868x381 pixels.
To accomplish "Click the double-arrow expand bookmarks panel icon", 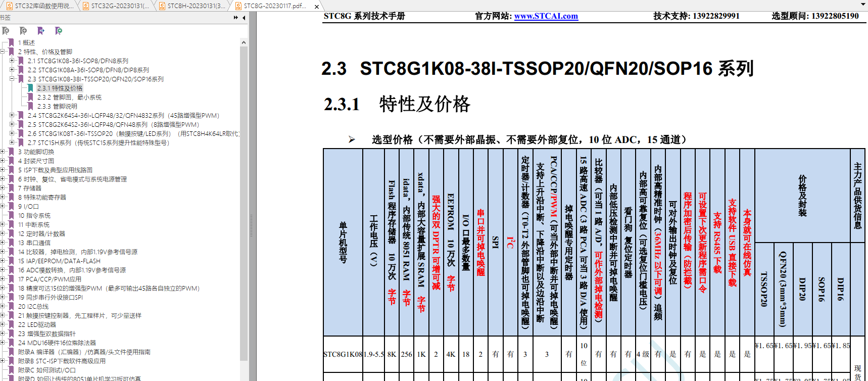I will click(x=236, y=18).
